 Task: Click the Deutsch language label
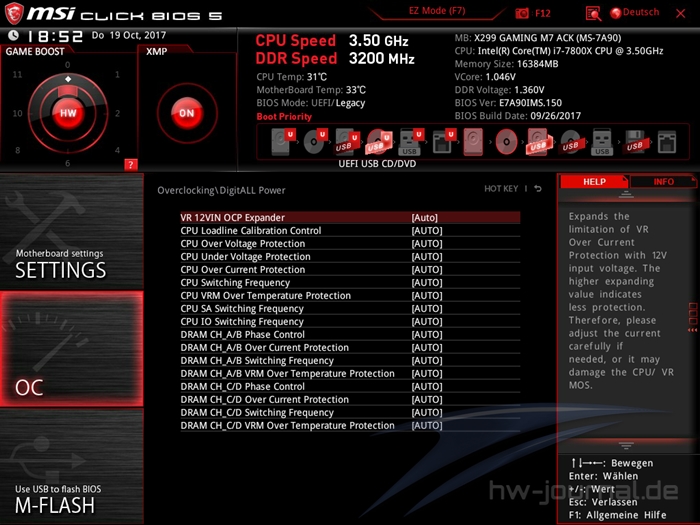click(x=641, y=12)
